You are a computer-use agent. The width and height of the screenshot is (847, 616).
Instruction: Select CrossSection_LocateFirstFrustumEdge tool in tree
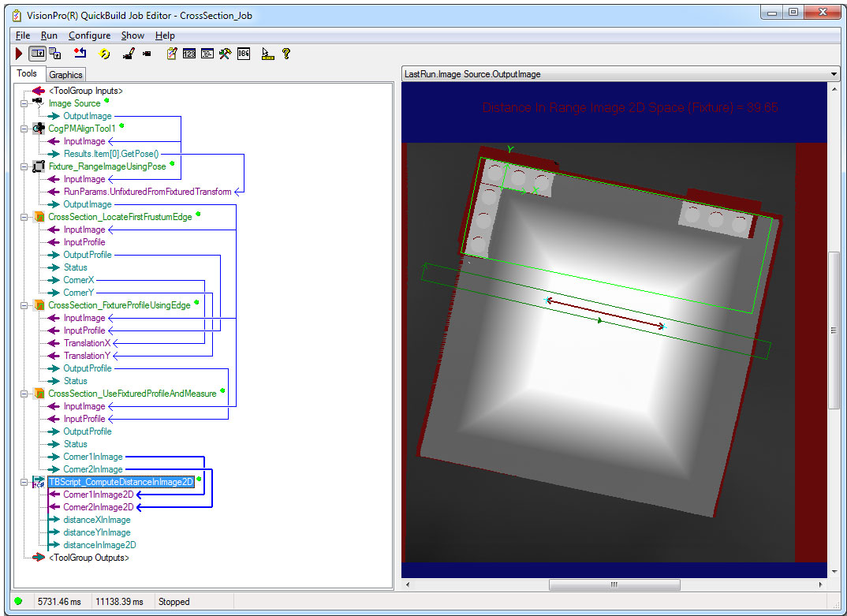tap(119, 217)
